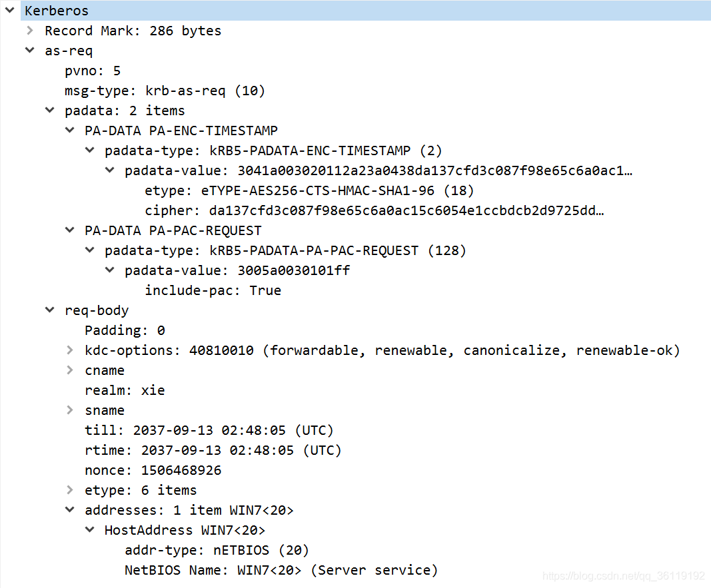Select the Record Mark: 286 bytes row
The height and width of the screenshot is (588, 711).
tap(133, 31)
